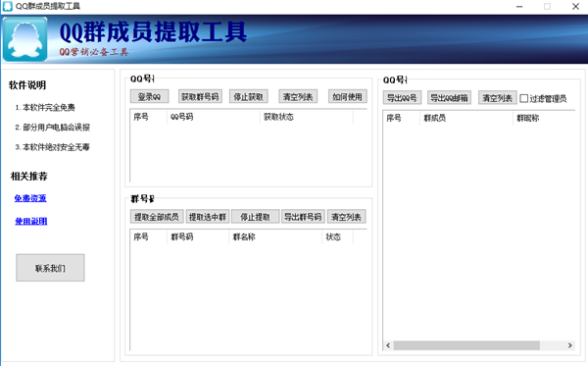
Task: Open the 使用说明 link
Action: pos(31,221)
